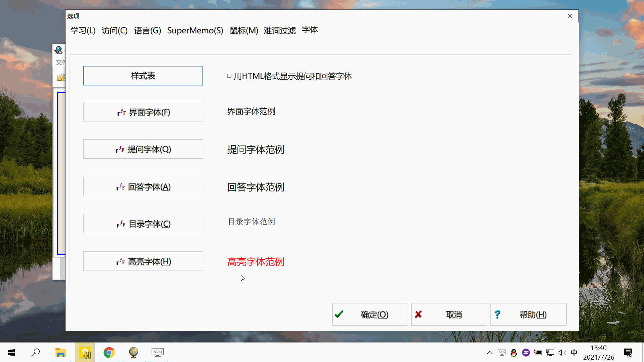Screen dimensions: 644x362
Task: Click the font icon on 高亮字体(H) button
Action: click(120, 261)
